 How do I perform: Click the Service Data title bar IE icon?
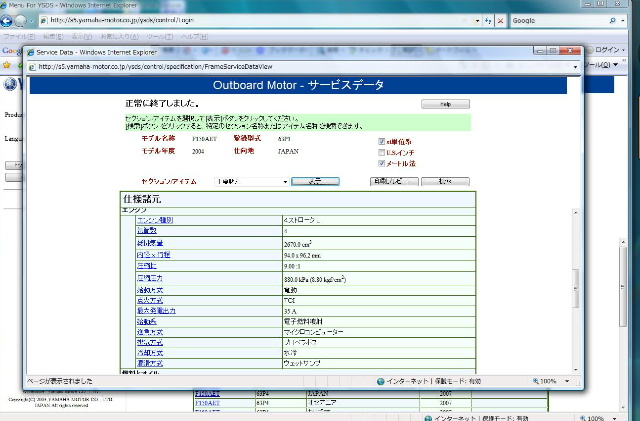point(30,52)
